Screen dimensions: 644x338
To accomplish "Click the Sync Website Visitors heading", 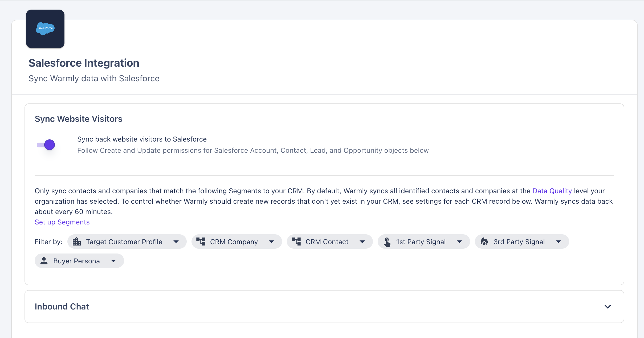I will coord(79,119).
